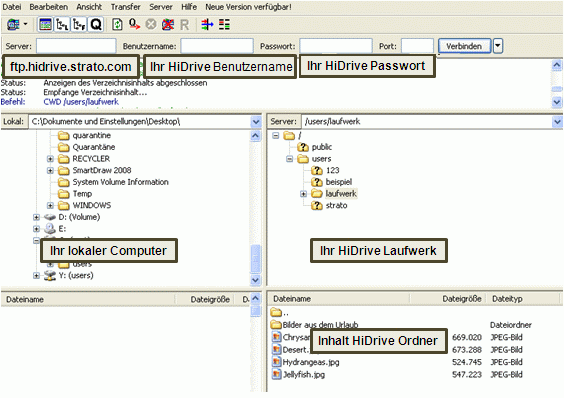Screen dimensions: 573x398
Task: Click the local tree scroll-down arrow
Action: click(x=255, y=280)
